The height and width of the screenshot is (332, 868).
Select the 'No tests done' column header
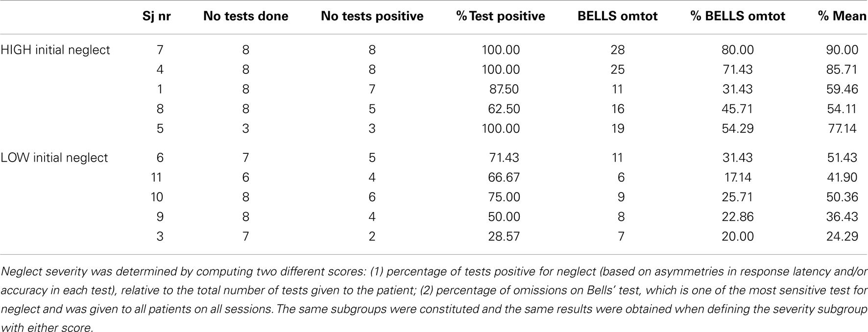(246, 17)
